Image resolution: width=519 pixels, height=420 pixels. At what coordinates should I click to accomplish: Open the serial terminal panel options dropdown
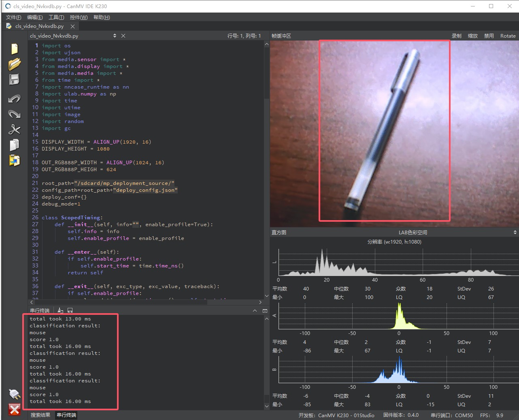coord(265,311)
